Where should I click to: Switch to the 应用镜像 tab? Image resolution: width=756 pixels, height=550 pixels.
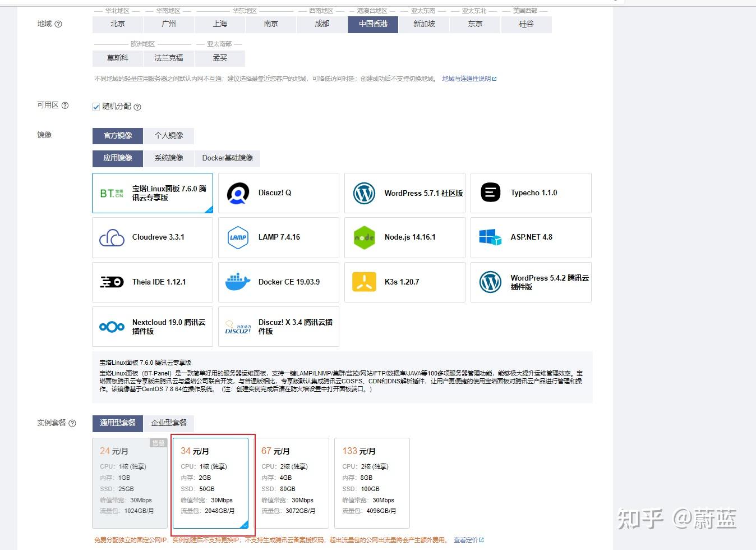pos(118,158)
